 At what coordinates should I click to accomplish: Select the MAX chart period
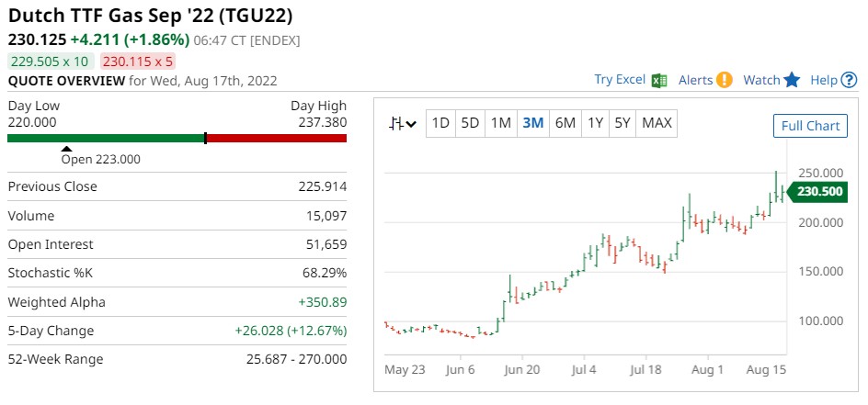(657, 123)
